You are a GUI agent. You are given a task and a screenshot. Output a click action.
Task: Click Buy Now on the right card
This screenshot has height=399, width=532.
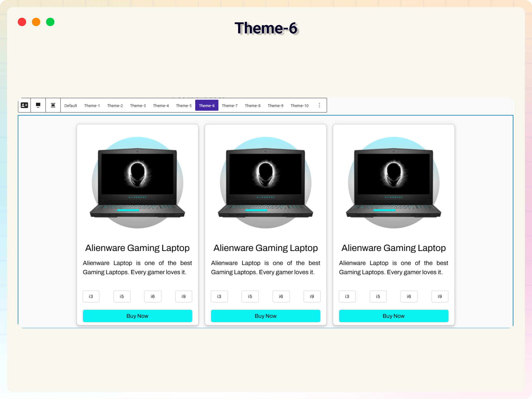click(x=394, y=316)
